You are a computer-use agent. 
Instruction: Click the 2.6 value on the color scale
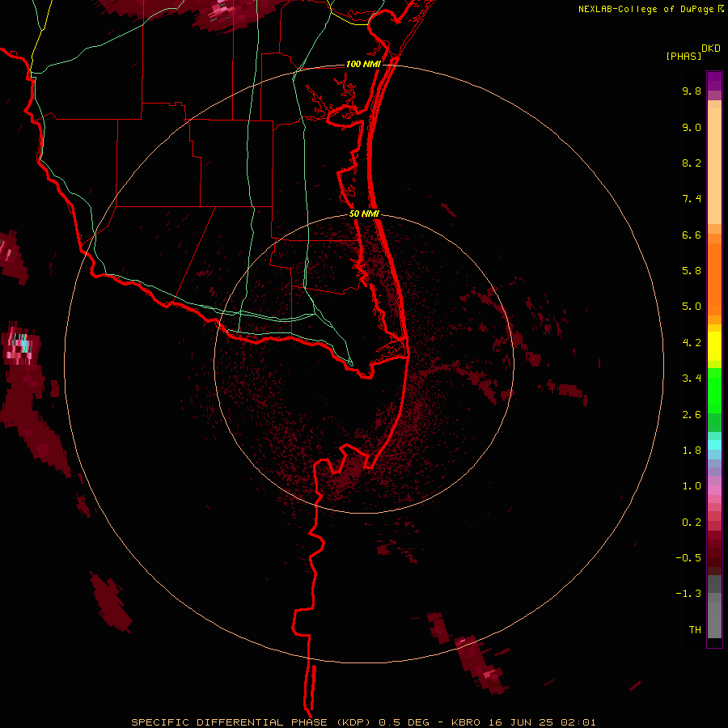(x=692, y=415)
